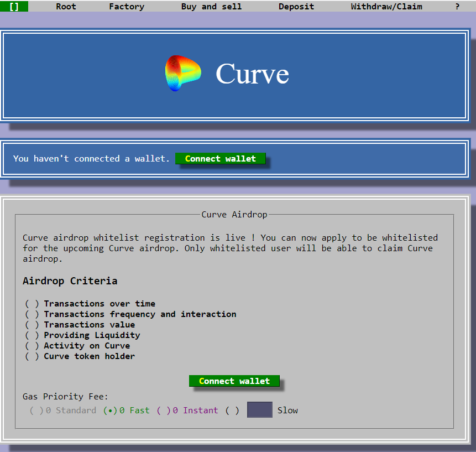The image size is (476, 452).
Task: Click the Airdrop Criteria heading
Action: pyautogui.click(x=70, y=281)
